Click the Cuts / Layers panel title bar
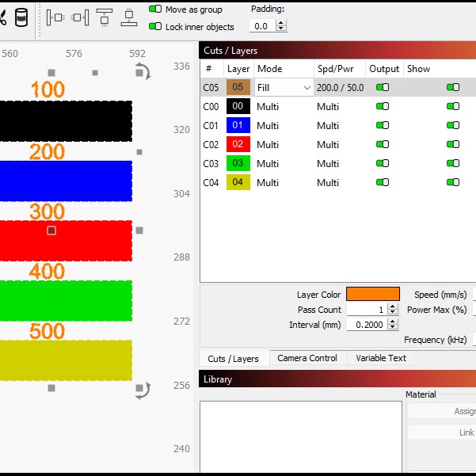The height and width of the screenshot is (476, 476). [337, 50]
